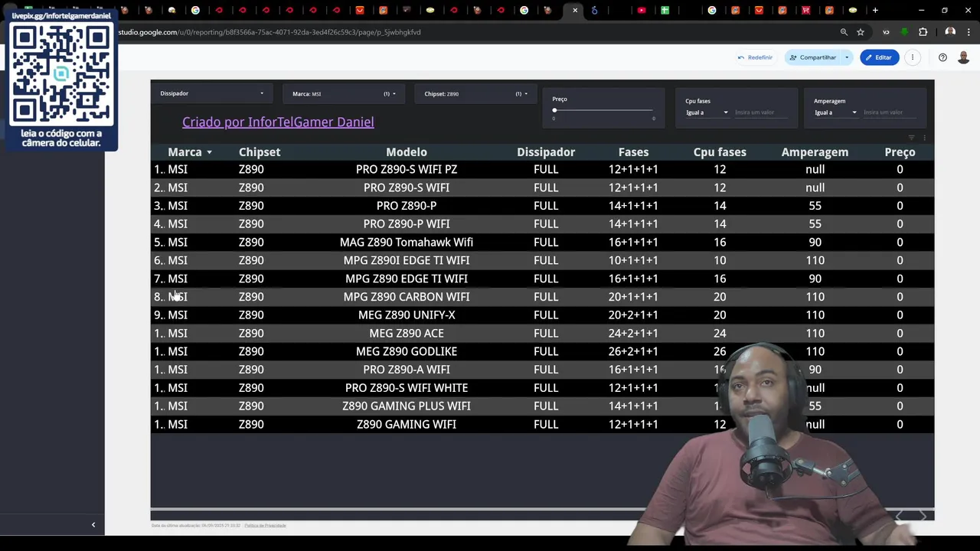
Task: Click the table filter icon above Preço
Action: pyautogui.click(x=911, y=138)
